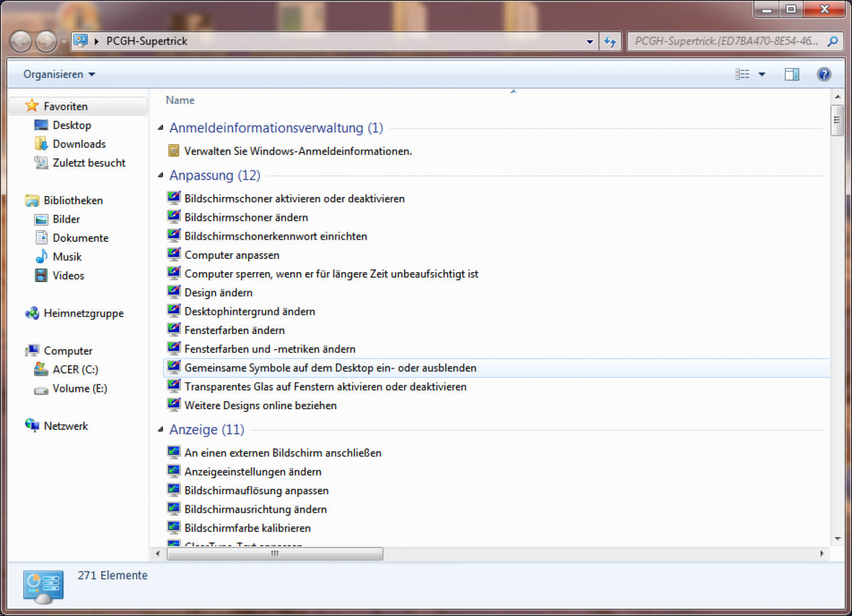Click icon of Desktophintergrund ändern
Image resolution: width=852 pixels, height=616 pixels.
pos(174,311)
